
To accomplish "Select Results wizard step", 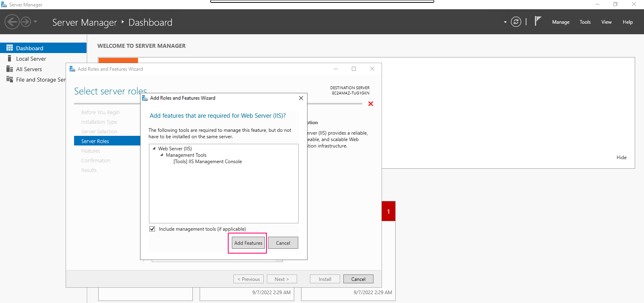I will point(89,170).
